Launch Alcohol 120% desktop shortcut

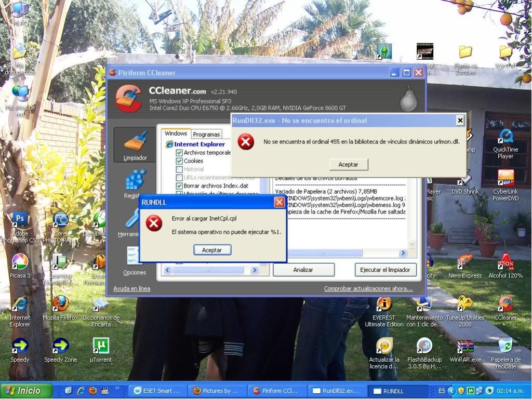(506, 265)
